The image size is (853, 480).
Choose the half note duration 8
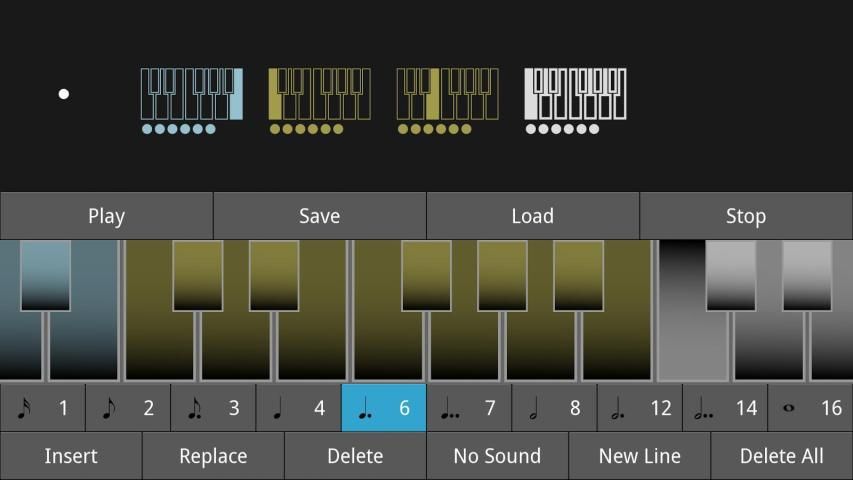click(x=554, y=408)
